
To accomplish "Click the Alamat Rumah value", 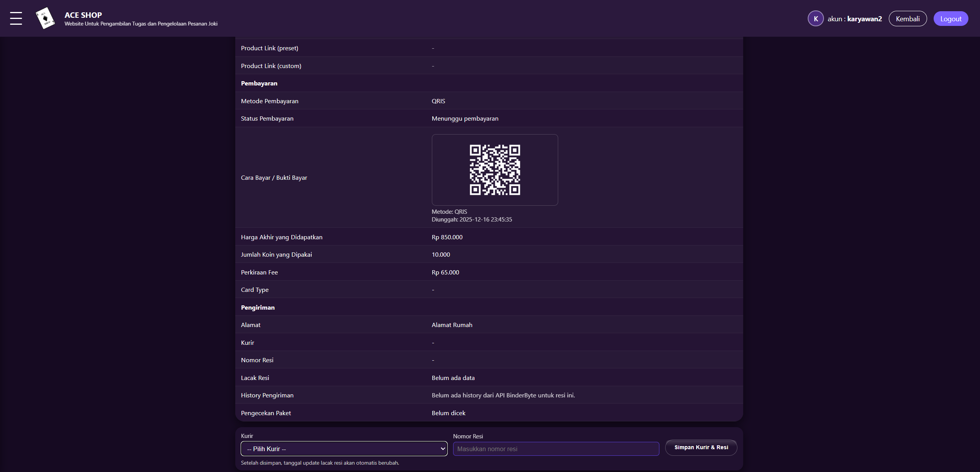I will (452, 325).
